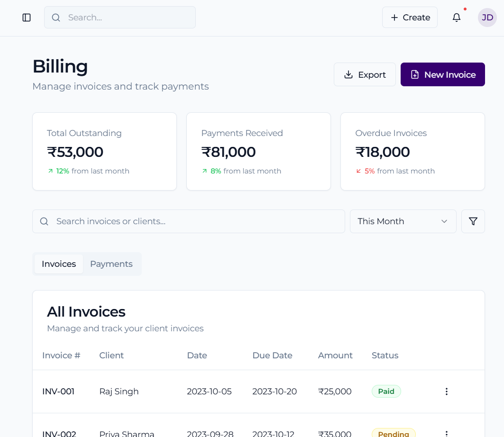The width and height of the screenshot is (504, 437).
Task: Click the Amount column header
Action: pos(335,355)
